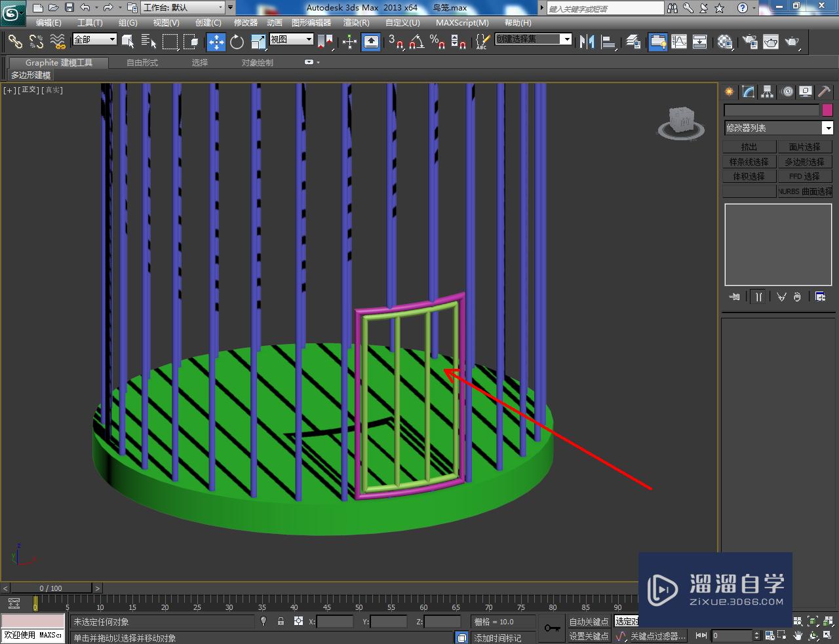Open the 修改器 menu
This screenshot has width=839, height=644.
tap(246, 22)
